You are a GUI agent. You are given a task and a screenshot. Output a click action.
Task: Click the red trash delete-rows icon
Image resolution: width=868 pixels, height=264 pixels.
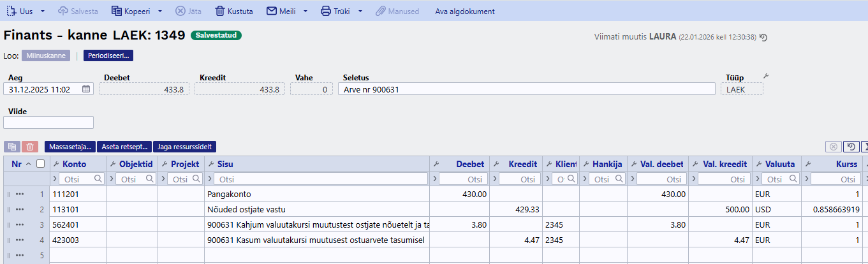(x=30, y=147)
